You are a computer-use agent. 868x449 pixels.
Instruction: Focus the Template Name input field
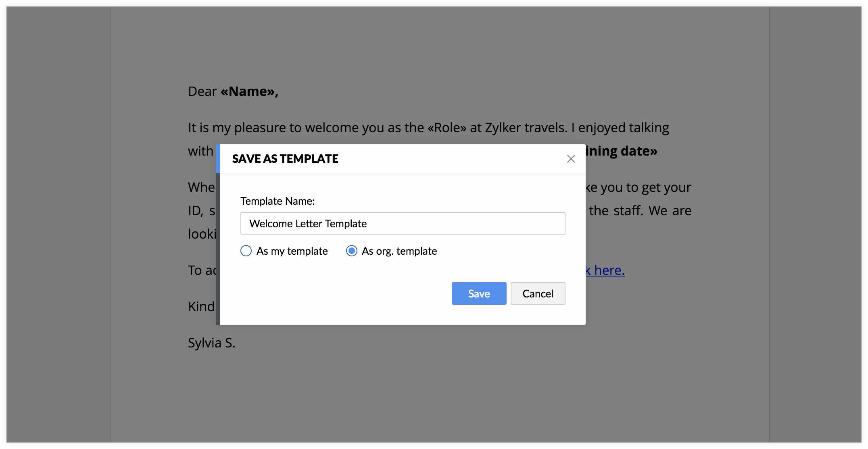pos(403,223)
